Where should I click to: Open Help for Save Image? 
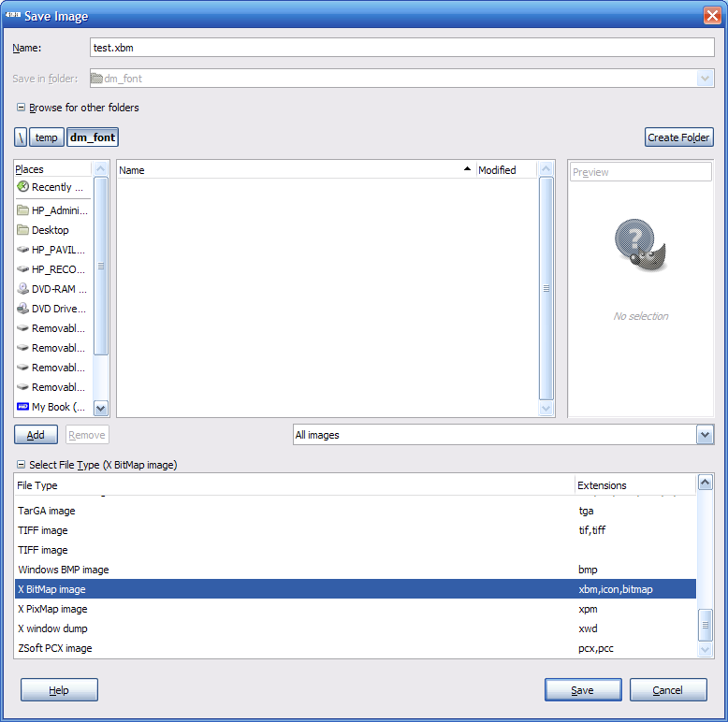pos(59,690)
